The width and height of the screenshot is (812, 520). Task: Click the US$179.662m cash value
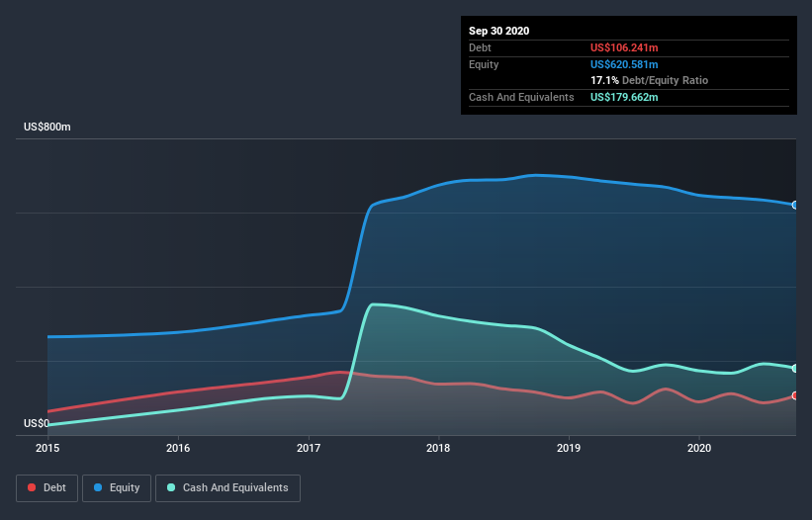coord(624,97)
